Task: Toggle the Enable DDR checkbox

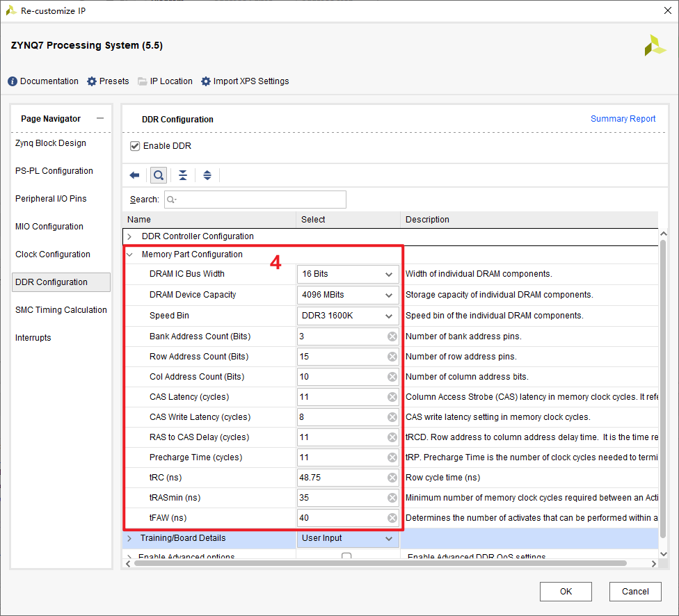Action: [x=135, y=146]
